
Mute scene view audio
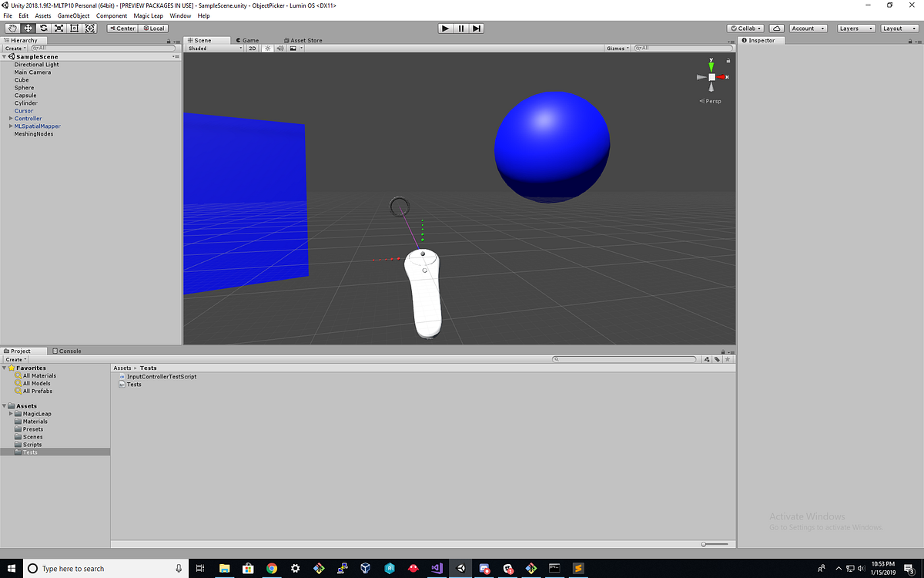coord(280,48)
